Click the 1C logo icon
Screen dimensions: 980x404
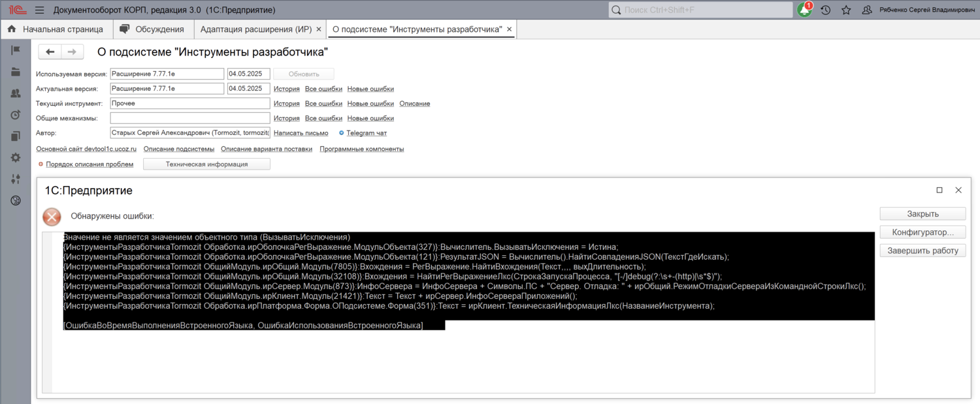pyautogui.click(x=17, y=10)
